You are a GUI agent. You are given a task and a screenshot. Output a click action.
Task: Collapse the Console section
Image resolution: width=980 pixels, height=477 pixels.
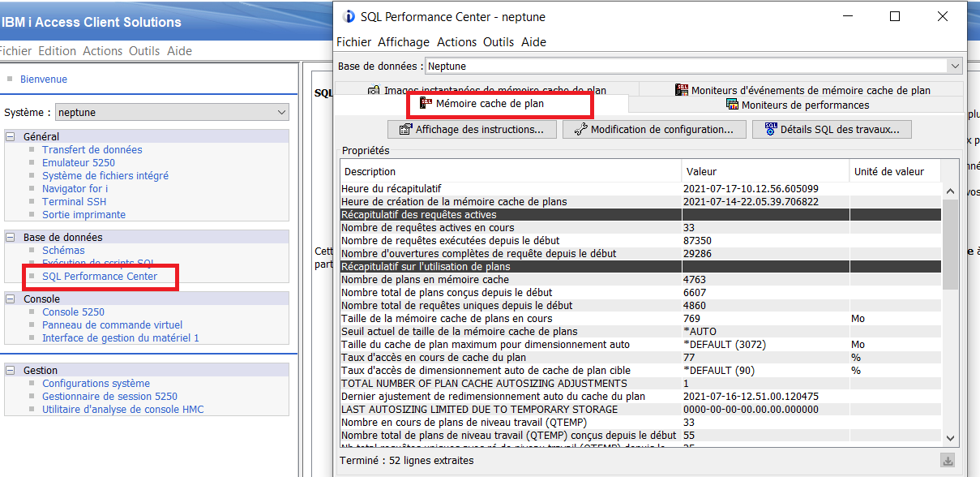click(x=11, y=299)
